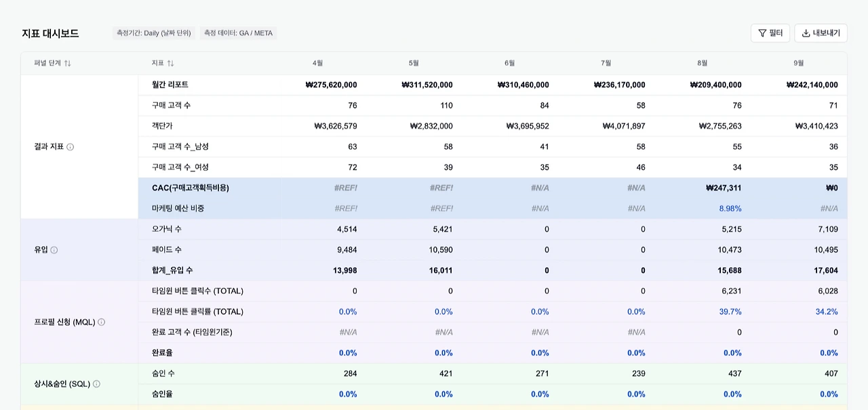Screen dimensions: 868x410
Task: Click the info icon beside 유입
Action: click(x=54, y=250)
